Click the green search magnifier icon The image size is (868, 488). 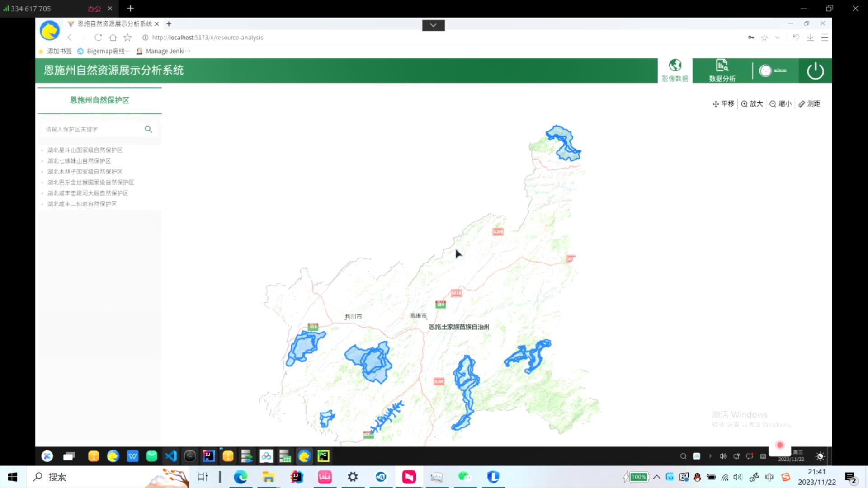[x=148, y=129]
